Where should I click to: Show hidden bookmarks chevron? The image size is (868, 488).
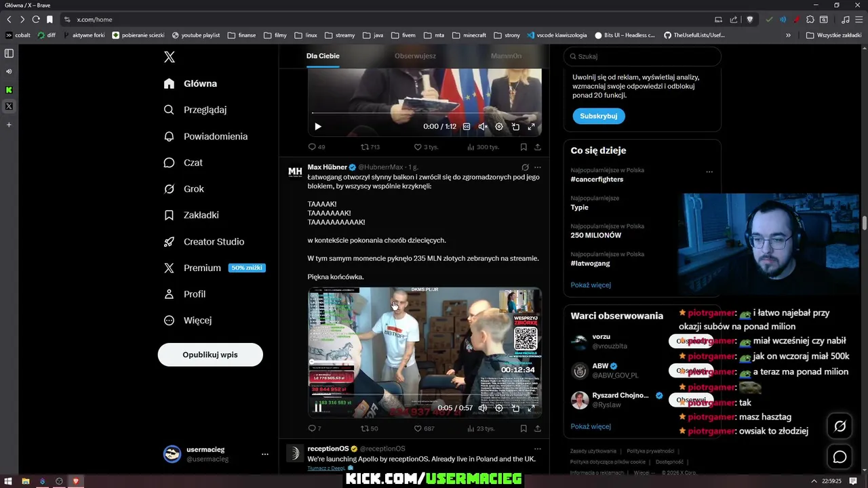788,35
